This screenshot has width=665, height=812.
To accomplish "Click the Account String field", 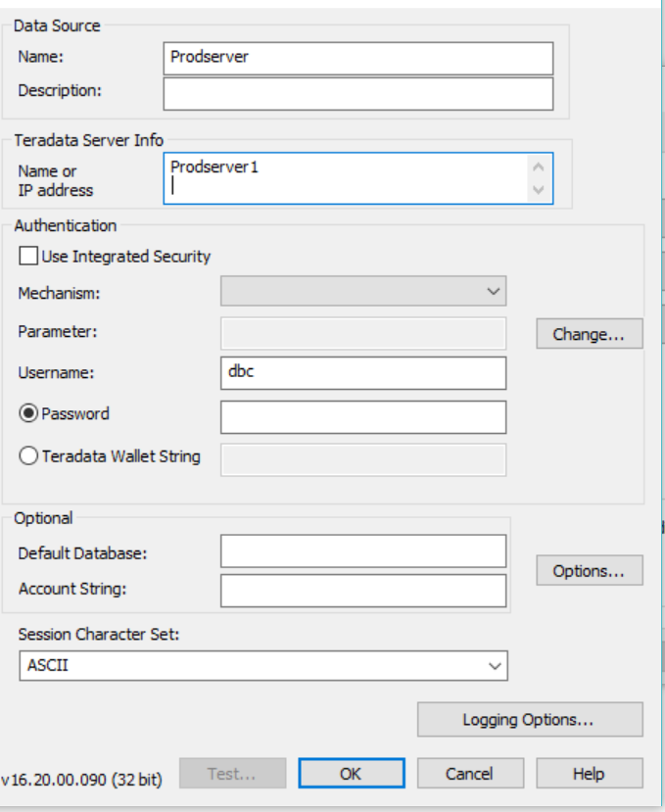I will point(363,591).
